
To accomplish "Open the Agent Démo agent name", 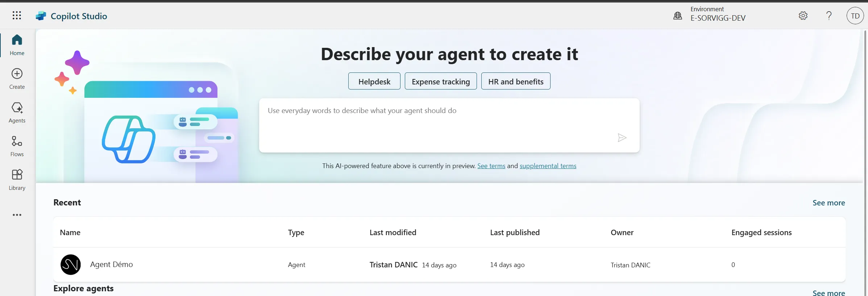I will click(x=112, y=264).
